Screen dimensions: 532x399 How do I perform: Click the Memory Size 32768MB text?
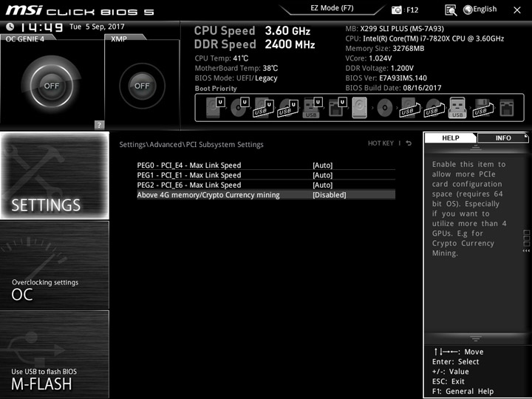(x=385, y=49)
